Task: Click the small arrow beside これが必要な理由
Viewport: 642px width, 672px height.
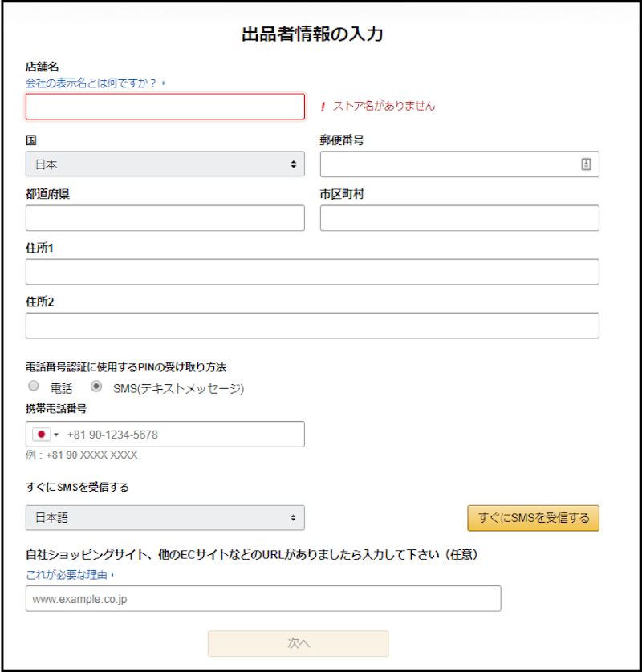Action: 112,575
